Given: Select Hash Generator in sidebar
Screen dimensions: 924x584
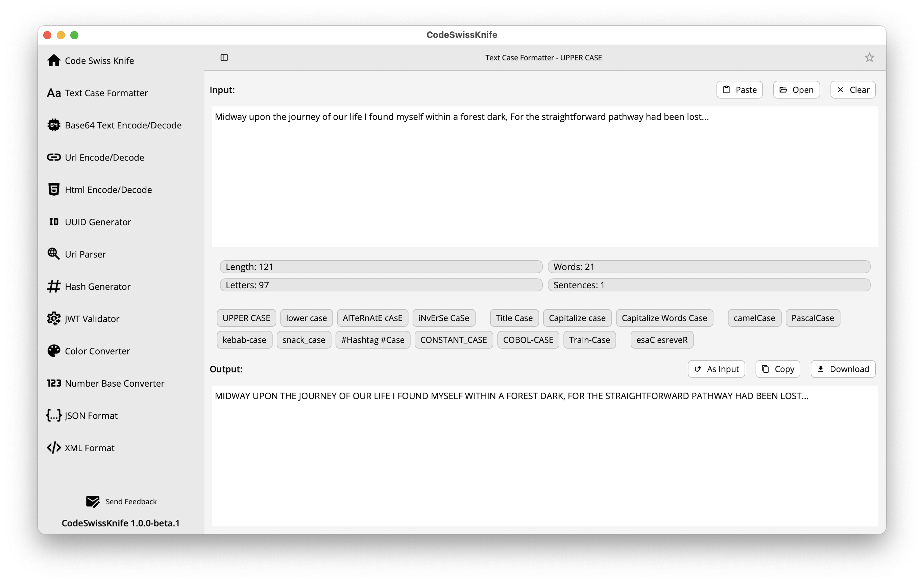Looking at the screenshot, I should 97,286.
